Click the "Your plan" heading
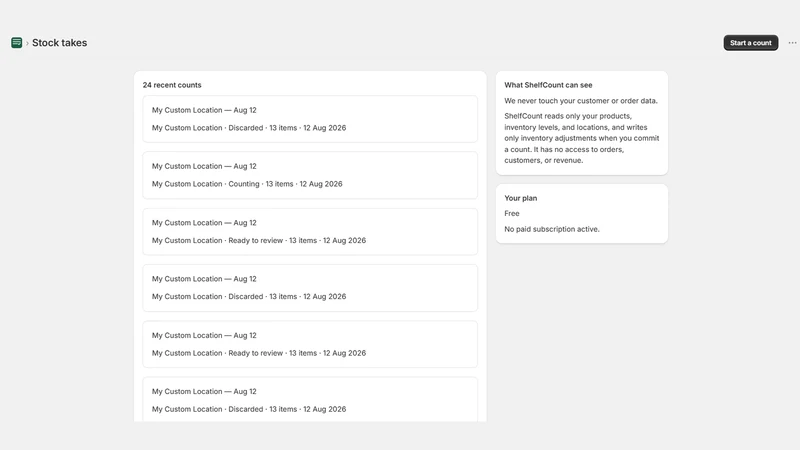Viewport: 800px width, 450px height. pyautogui.click(x=520, y=198)
